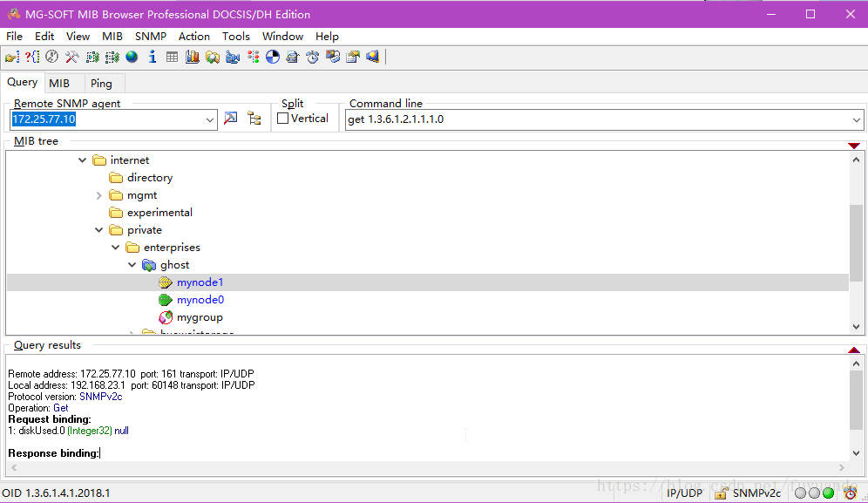Open the Action menu
The width and height of the screenshot is (868, 503).
click(194, 37)
